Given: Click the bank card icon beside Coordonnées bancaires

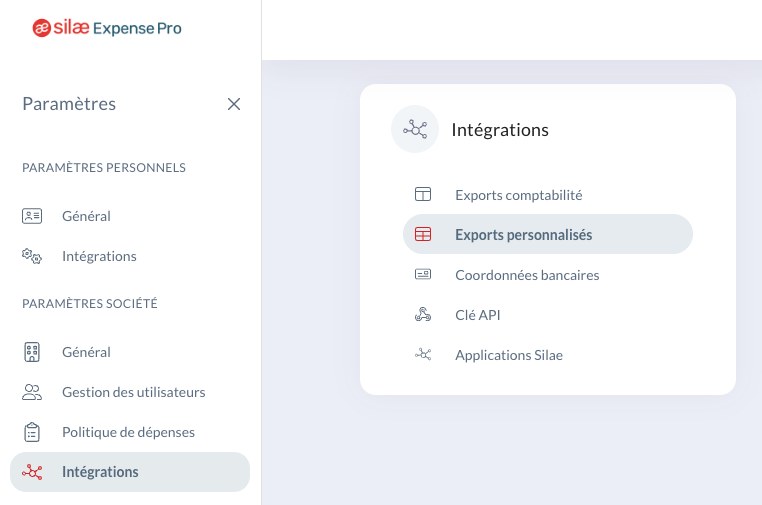Looking at the screenshot, I should click(423, 275).
